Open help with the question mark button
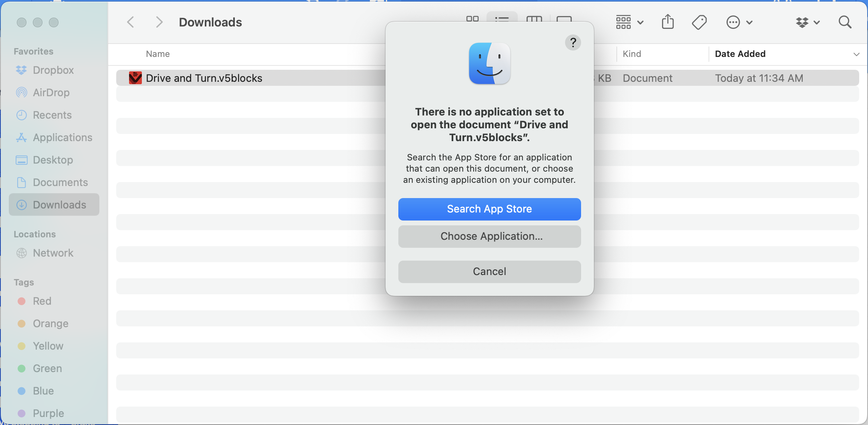The height and width of the screenshot is (425, 868). pyautogui.click(x=573, y=42)
